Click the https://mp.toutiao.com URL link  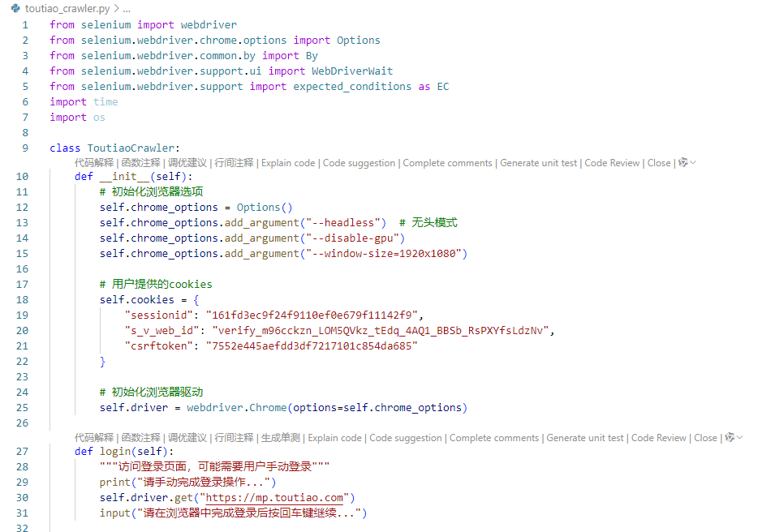pos(274,497)
